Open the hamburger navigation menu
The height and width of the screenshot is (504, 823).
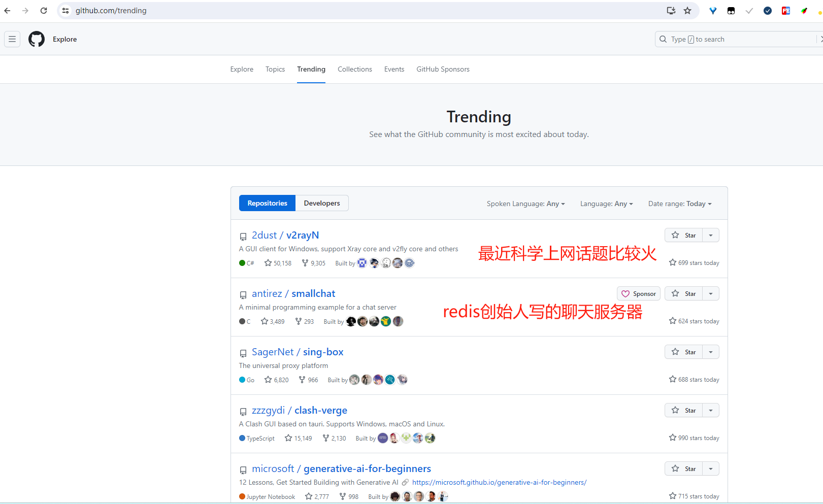tap(12, 39)
